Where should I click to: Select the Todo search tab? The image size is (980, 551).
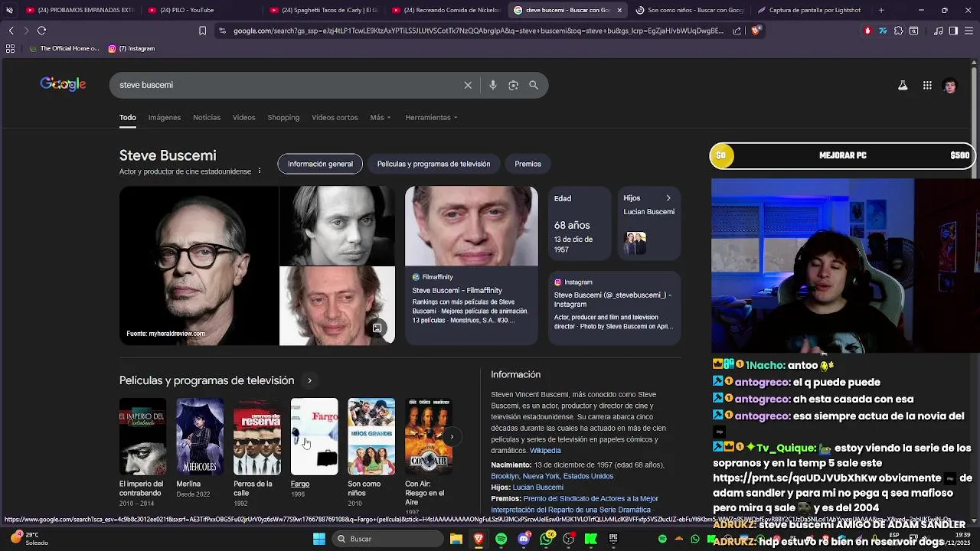[127, 117]
